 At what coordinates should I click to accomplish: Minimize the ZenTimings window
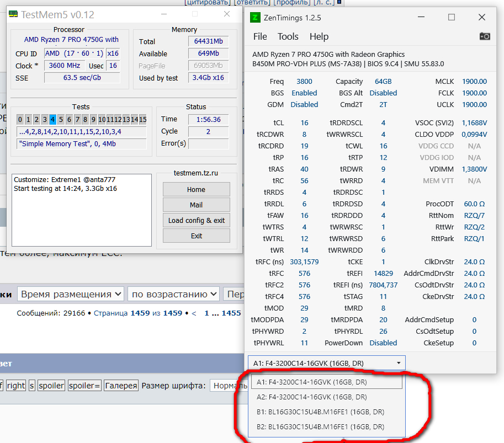421,17
